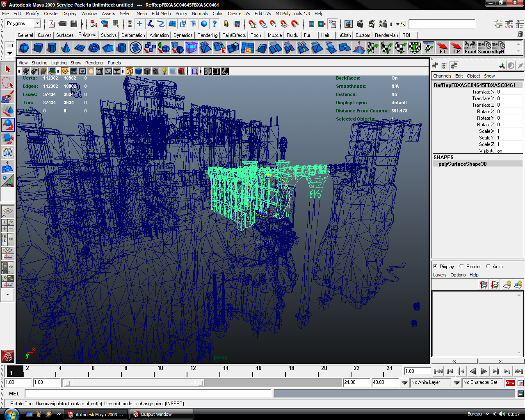This screenshot has height=420, width=525.
Task: Create a polygon cylinder from the shelf
Action: pos(52,48)
